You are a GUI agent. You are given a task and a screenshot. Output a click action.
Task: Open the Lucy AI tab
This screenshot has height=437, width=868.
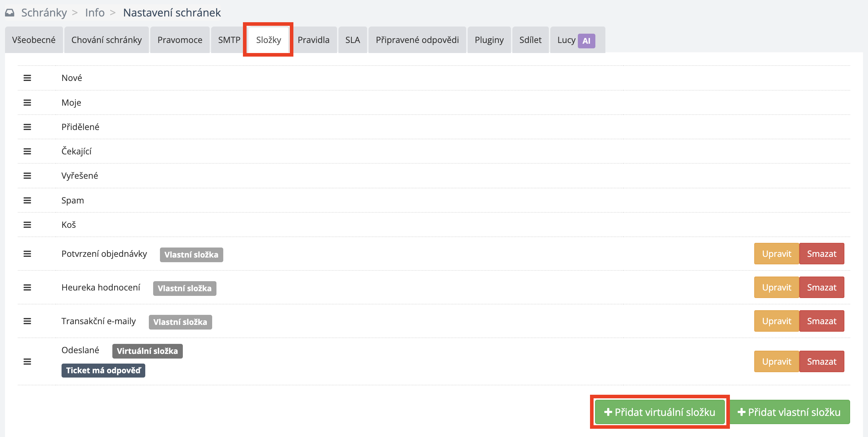pos(577,40)
